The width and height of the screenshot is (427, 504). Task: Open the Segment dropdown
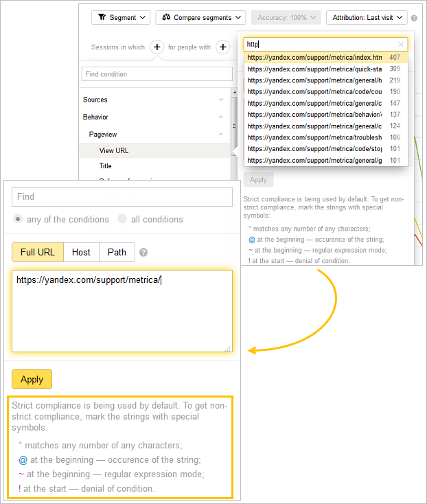(x=121, y=18)
